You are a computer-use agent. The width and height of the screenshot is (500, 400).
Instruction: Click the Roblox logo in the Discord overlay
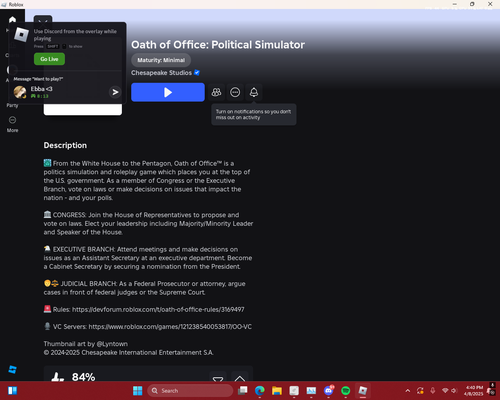point(21,34)
